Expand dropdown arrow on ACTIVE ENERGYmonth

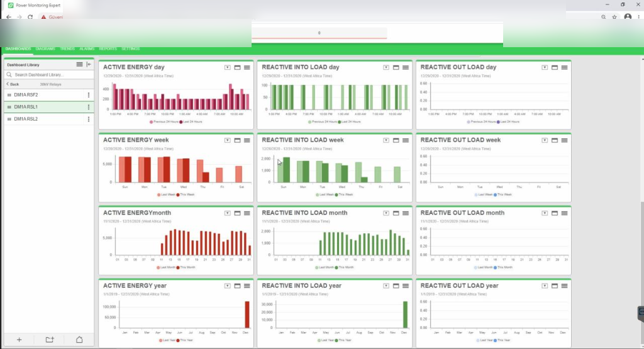point(227,213)
